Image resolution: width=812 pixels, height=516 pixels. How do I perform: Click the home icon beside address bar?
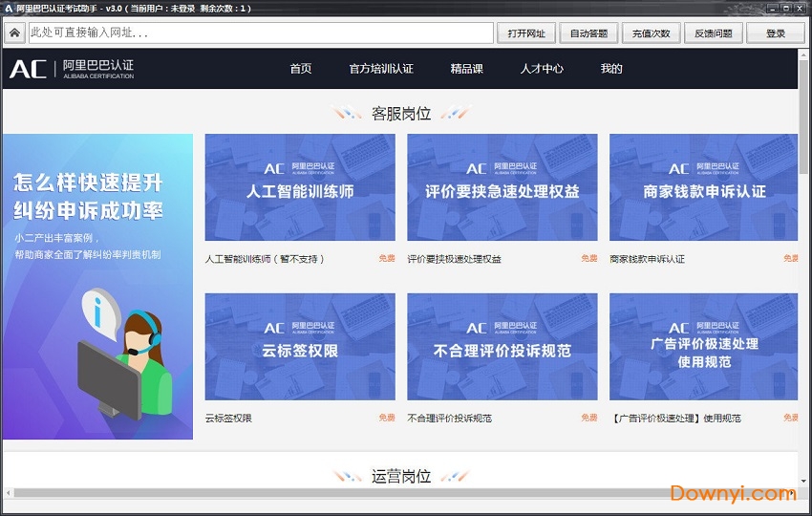point(14,33)
